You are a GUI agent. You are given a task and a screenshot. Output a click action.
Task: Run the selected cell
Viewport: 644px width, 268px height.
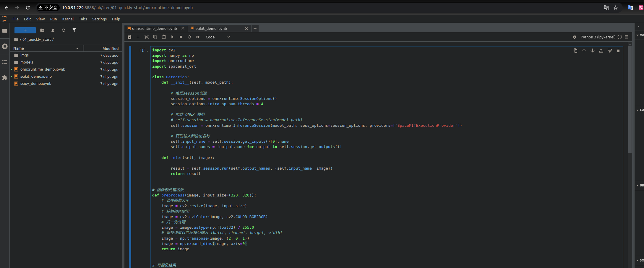click(x=172, y=37)
